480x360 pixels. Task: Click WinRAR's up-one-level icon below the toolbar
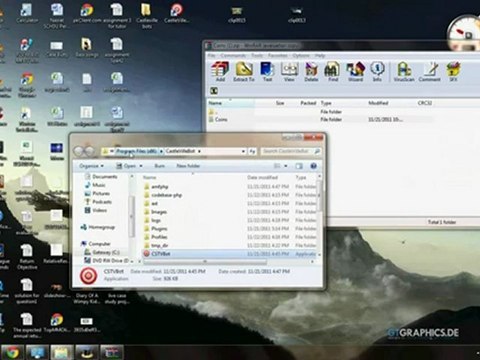tap(214, 91)
